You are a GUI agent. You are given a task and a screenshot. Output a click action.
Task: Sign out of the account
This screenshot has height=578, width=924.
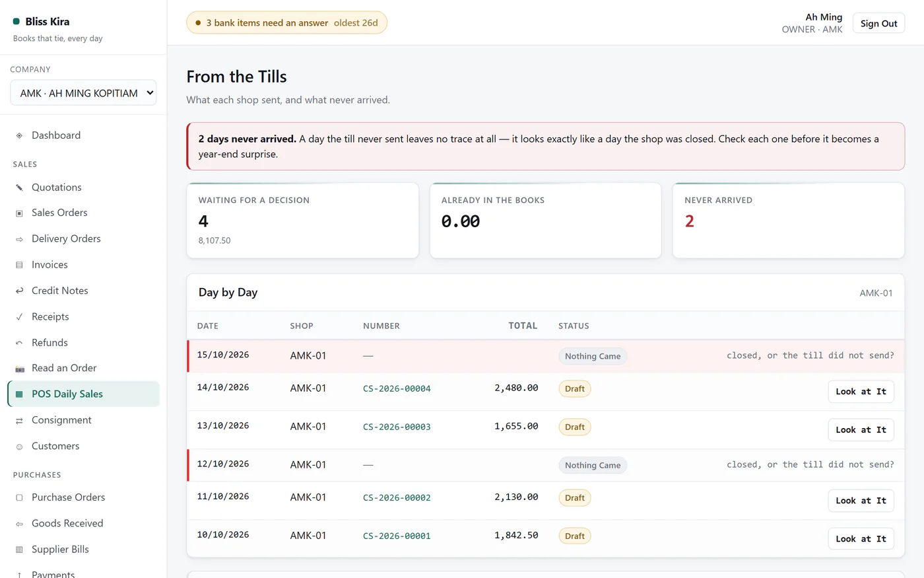(x=878, y=23)
